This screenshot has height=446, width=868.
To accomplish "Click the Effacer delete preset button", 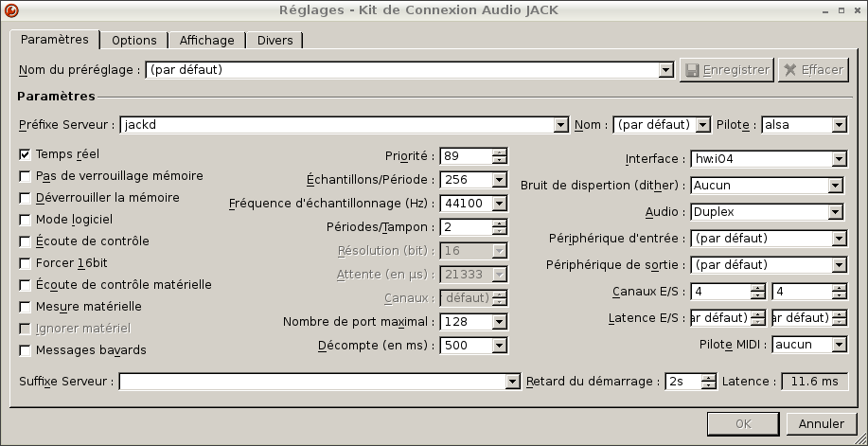I will click(x=813, y=70).
